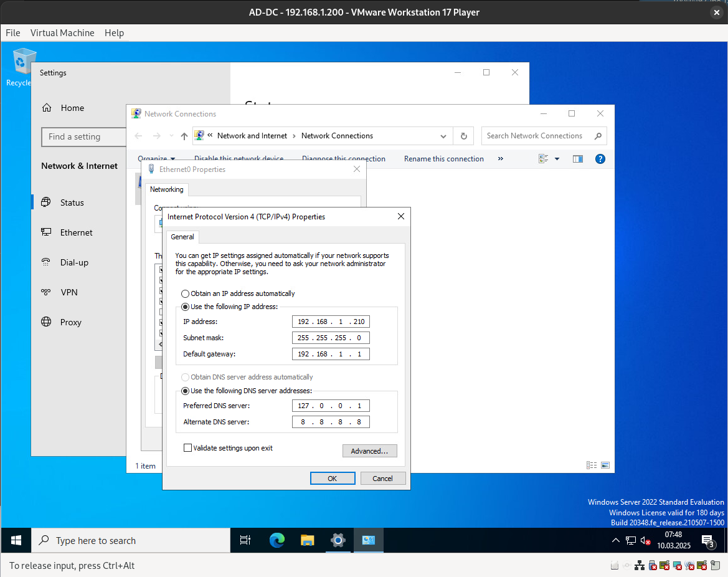Open Network Connections help icon

click(600, 159)
